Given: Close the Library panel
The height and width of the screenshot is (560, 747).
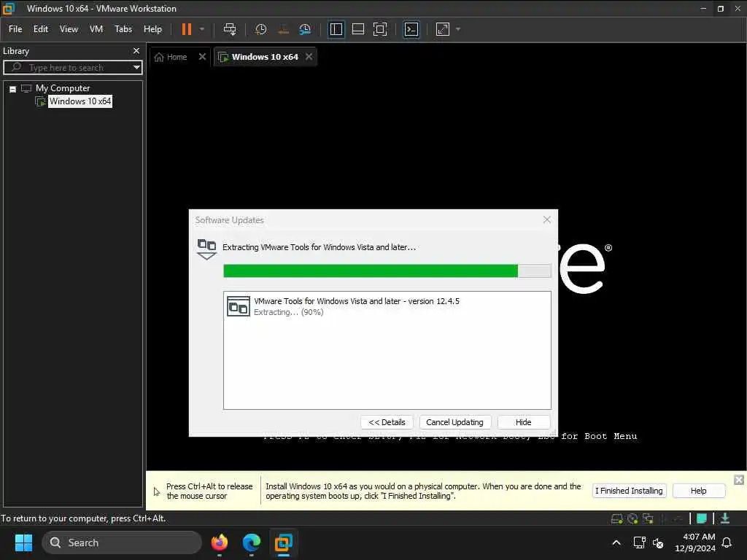Looking at the screenshot, I should pyautogui.click(x=136, y=50).
